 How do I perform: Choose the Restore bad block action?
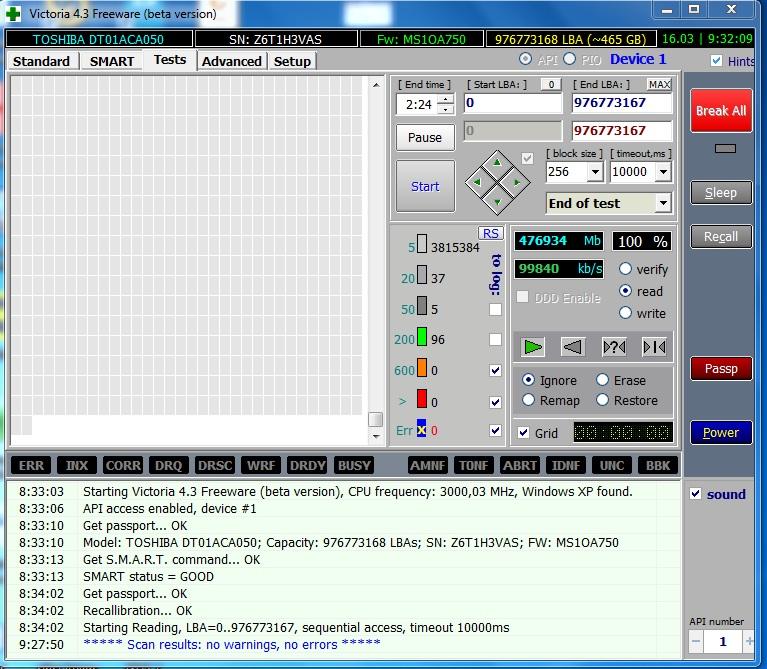[603, 400]
